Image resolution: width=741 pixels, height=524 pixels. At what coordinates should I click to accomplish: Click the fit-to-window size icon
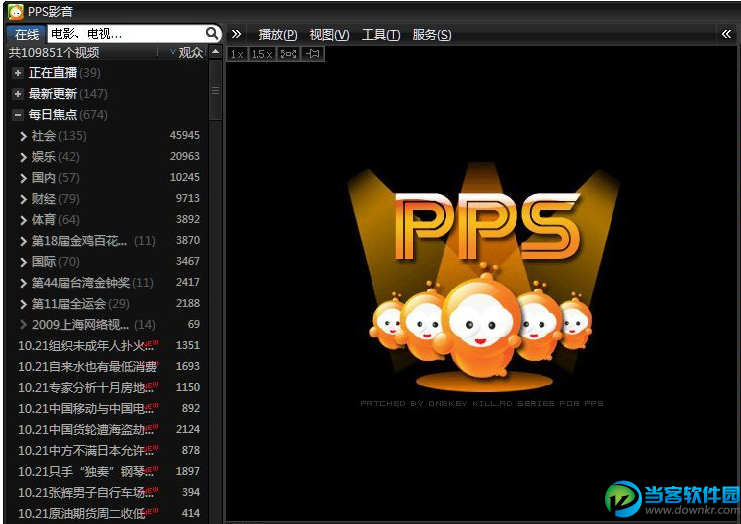(286, 54)
